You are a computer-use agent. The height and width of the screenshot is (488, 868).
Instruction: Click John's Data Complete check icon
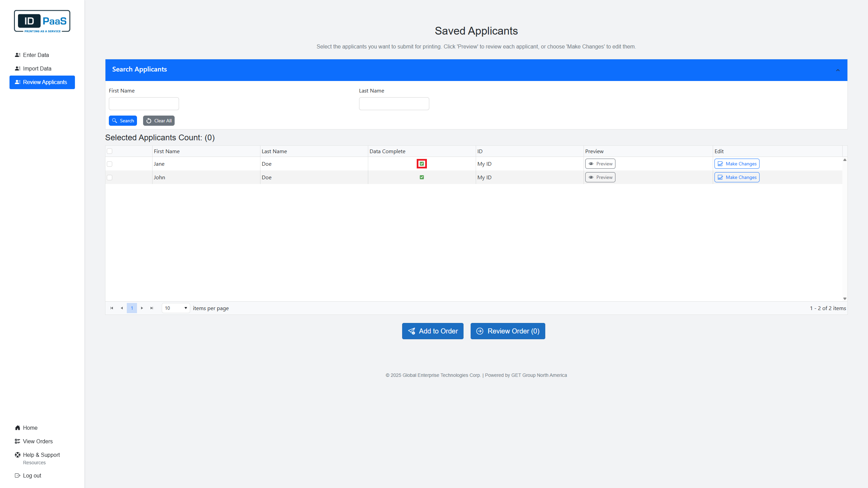(x=421, y=177)
